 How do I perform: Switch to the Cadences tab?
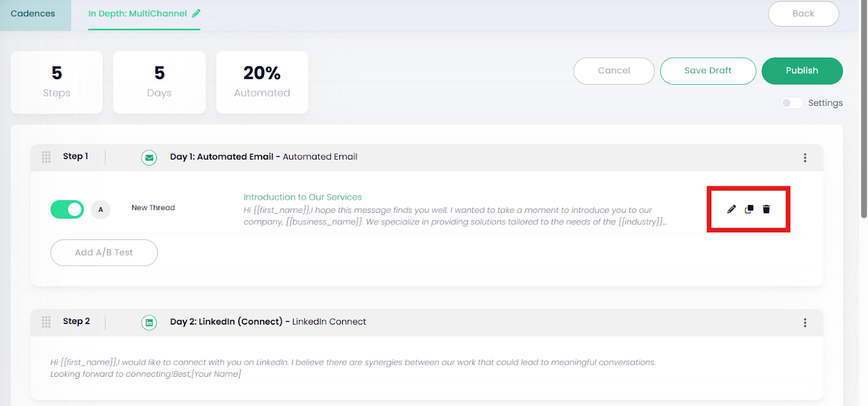[33, 14]
